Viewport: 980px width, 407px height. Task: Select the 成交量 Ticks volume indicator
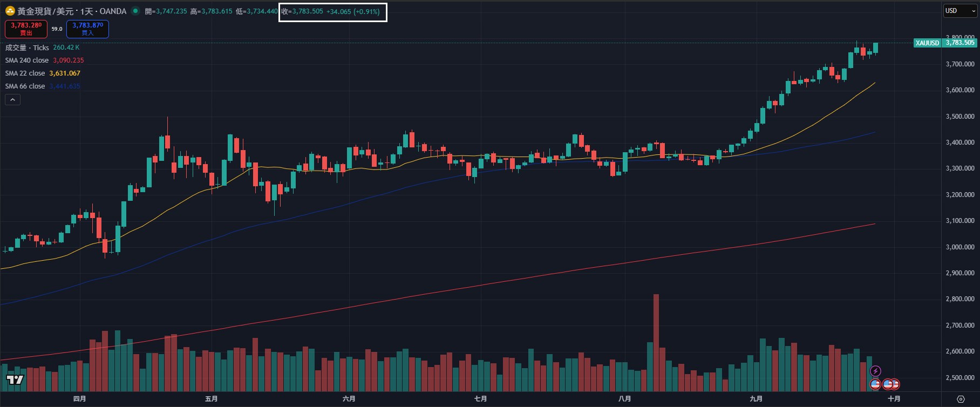27,48
